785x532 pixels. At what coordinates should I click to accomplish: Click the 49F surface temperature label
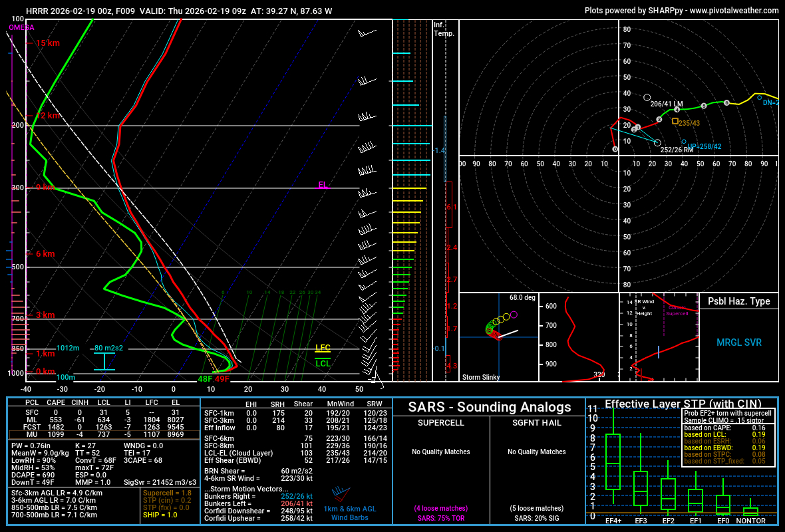pyautogui.click(x=222, y=379)
